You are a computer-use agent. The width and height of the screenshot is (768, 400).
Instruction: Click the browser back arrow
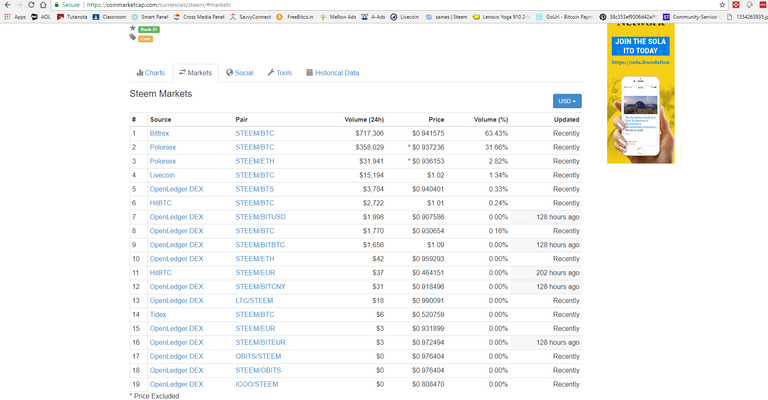pyautogui.click(x=6, y=5)
